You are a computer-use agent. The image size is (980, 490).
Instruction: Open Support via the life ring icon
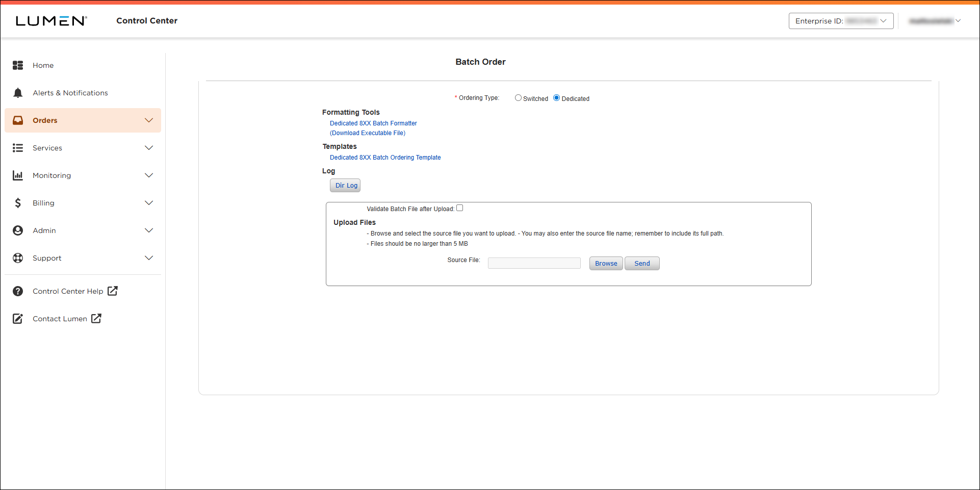pos(18,257)
